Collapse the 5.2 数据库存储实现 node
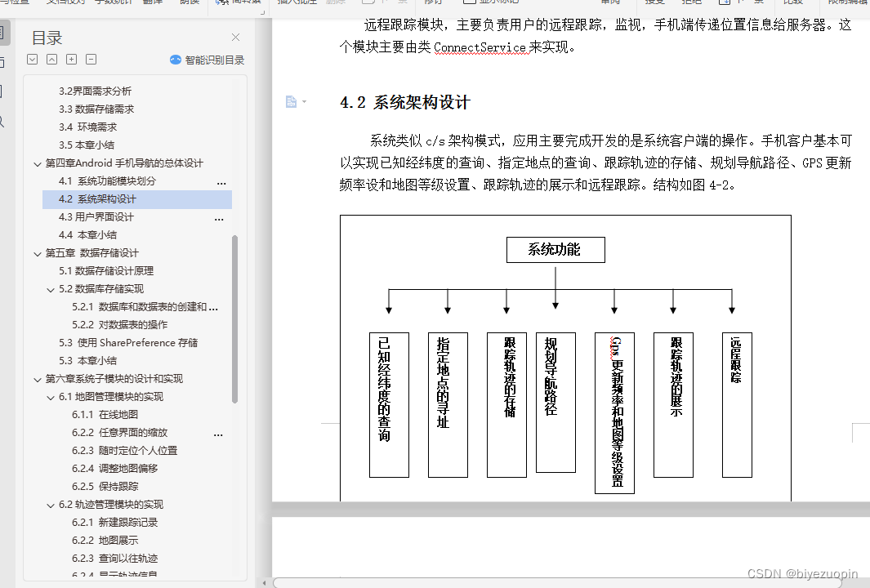 coord(51,290)
